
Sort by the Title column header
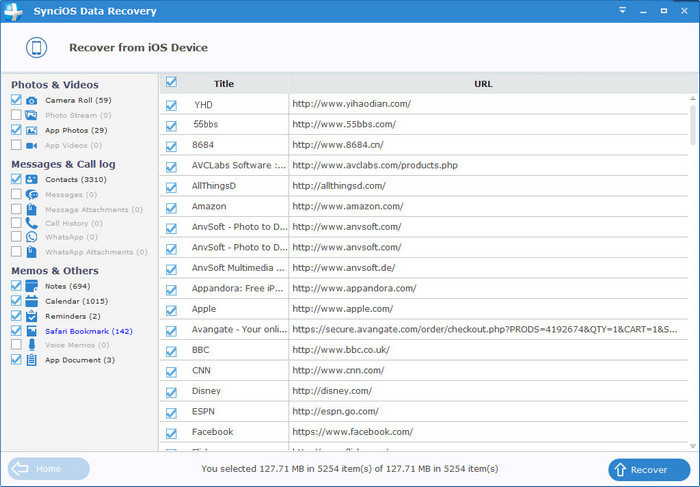point(224,83)
